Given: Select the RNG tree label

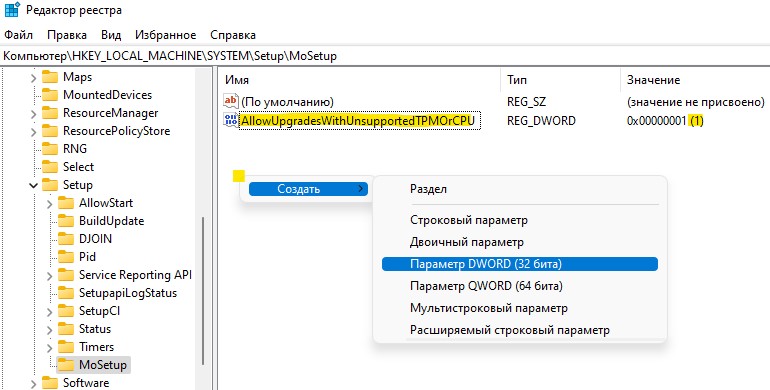Looking at the screenshot, I should tap(75, 149).
